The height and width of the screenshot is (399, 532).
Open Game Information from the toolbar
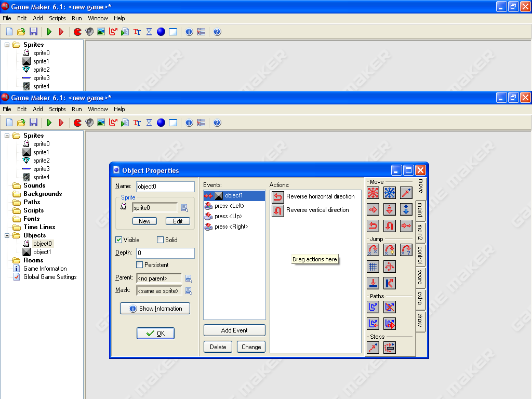pyautogui.click(x=189, y=123)
